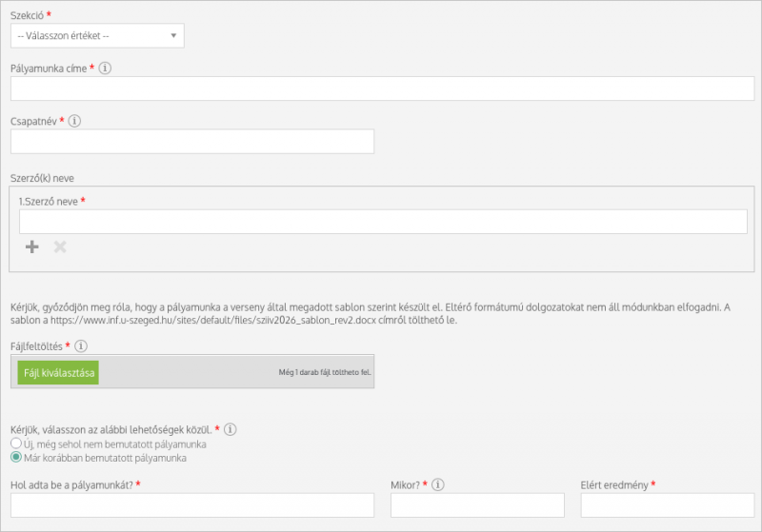Select the Elért eredmény text box
The image size is (762, 532).
[x=667, y=505]
